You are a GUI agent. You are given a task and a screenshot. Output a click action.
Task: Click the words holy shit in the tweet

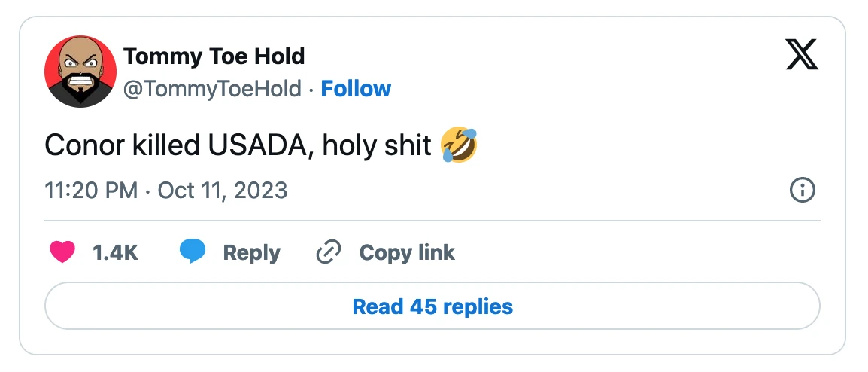[376, 145]
